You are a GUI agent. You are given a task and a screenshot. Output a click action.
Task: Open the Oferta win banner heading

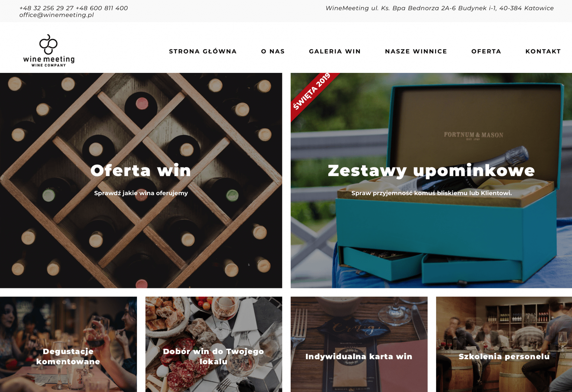[141, 170]
